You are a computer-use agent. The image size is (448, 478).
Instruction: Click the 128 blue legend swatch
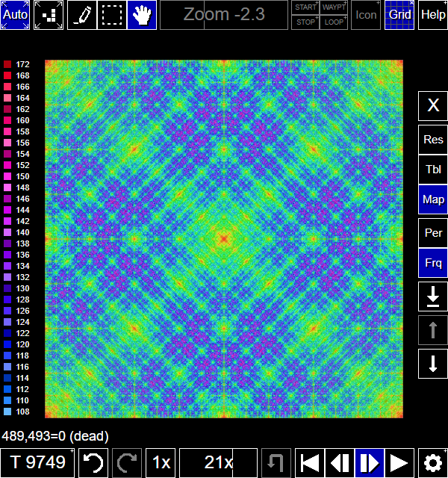pyautogui.click(x=7, y=299)
